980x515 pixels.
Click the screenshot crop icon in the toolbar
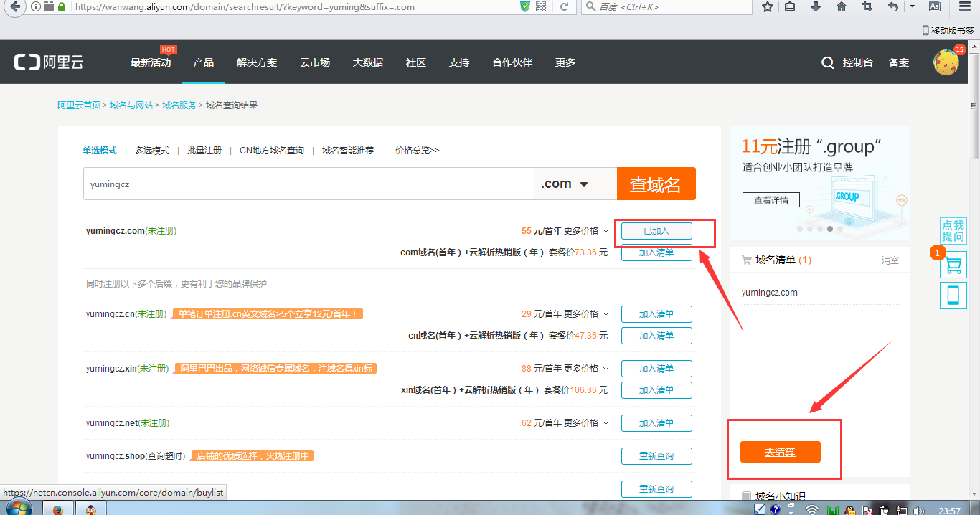click(867, 6)
